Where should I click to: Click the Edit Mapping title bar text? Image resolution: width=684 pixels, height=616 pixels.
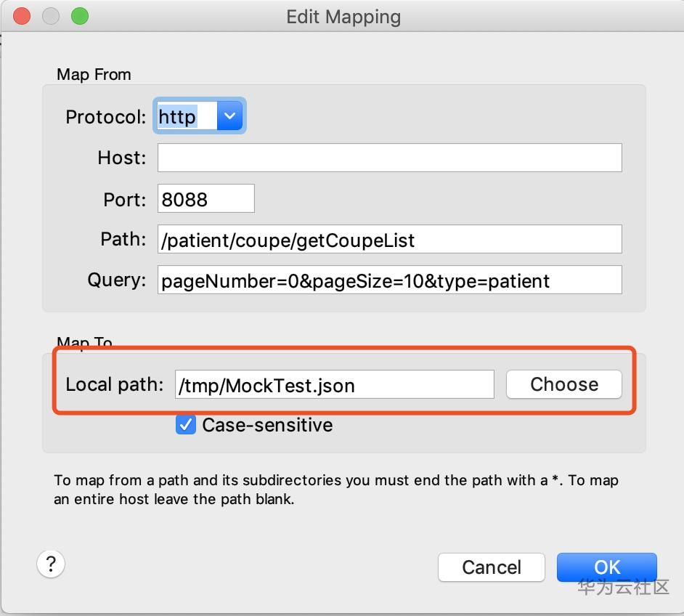tap(343, 17)
